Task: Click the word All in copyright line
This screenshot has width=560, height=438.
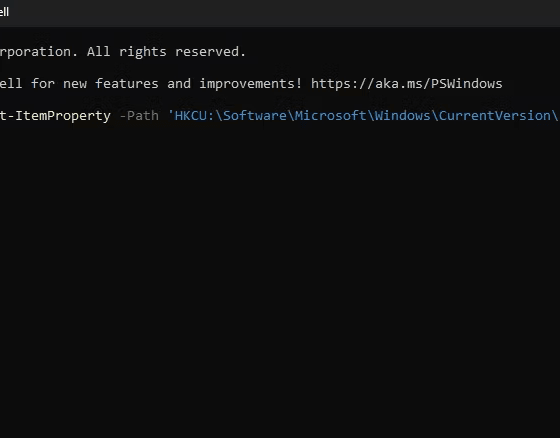Action: (98, 52)
